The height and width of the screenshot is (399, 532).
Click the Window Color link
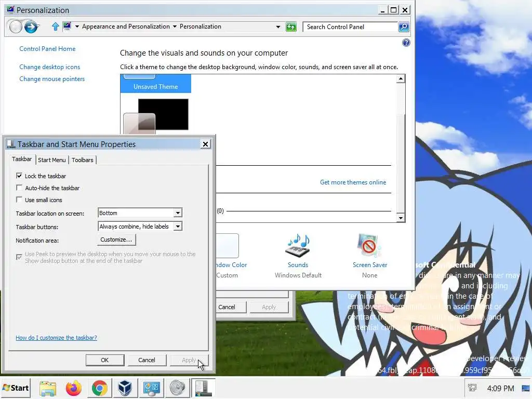point(232,265)
